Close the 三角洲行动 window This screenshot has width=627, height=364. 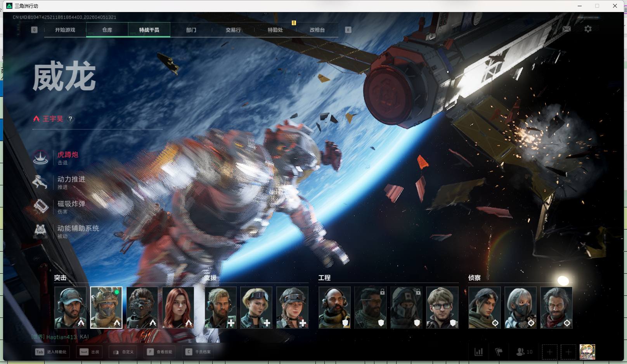point(615,6)
